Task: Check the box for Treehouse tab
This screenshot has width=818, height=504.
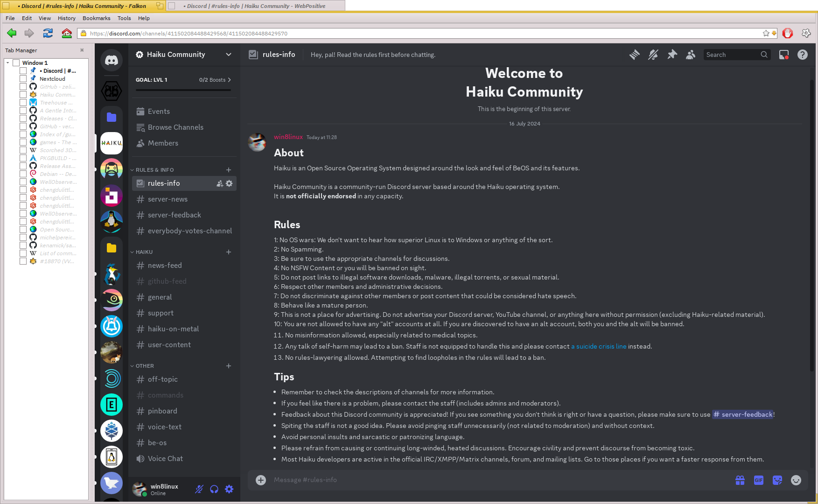Action: click(x=23, y=103)
